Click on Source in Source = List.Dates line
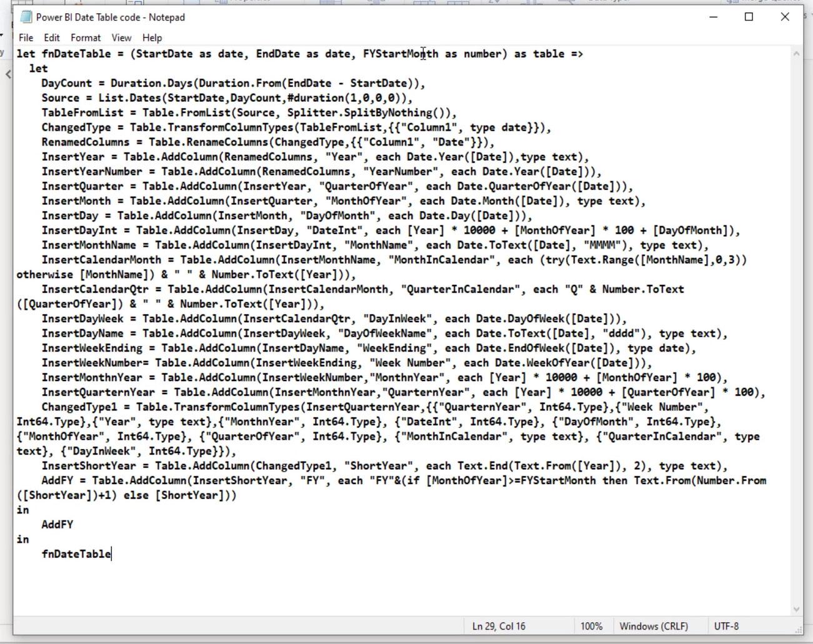Image resolution: width=813 pixels, height=644 pixels. pyautogui.click(x=60, y=98)
